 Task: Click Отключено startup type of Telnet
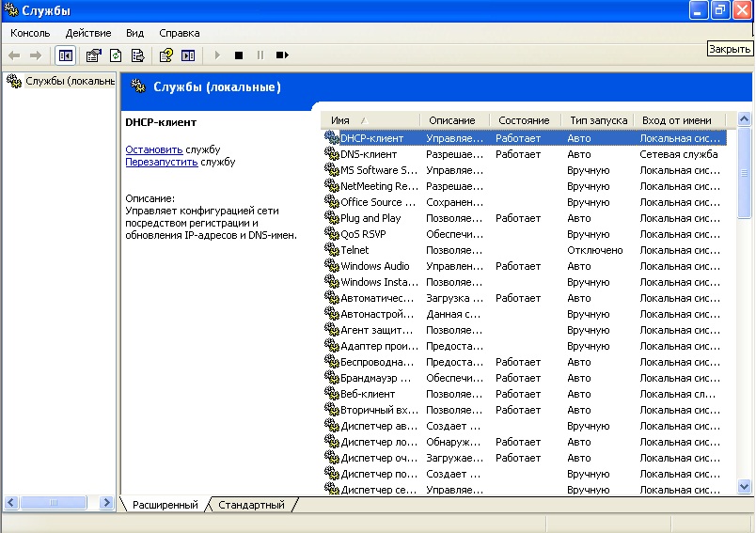pos(595,250)
